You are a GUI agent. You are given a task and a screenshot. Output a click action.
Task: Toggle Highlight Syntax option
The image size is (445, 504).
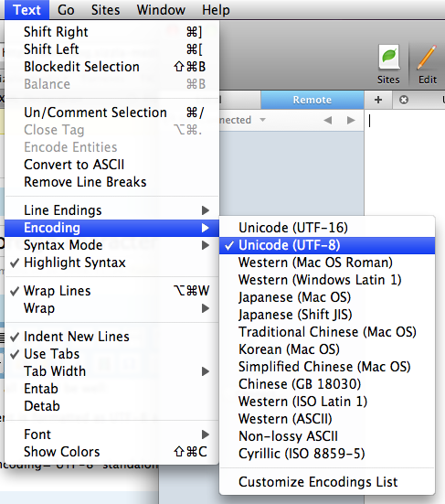[111, 263]
